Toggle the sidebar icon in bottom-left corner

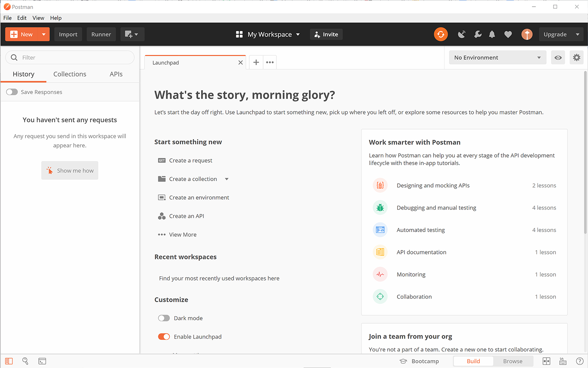(x=9, y=361)
